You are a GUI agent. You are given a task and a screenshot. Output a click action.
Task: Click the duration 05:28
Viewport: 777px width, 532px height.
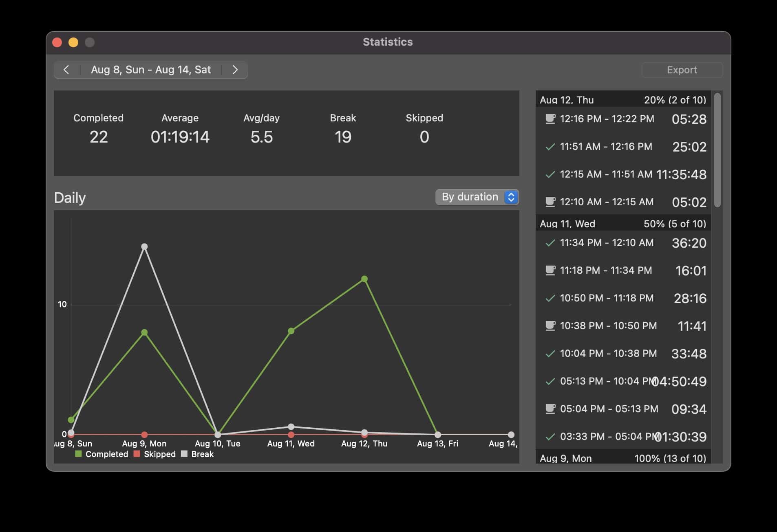pos(689,119)
